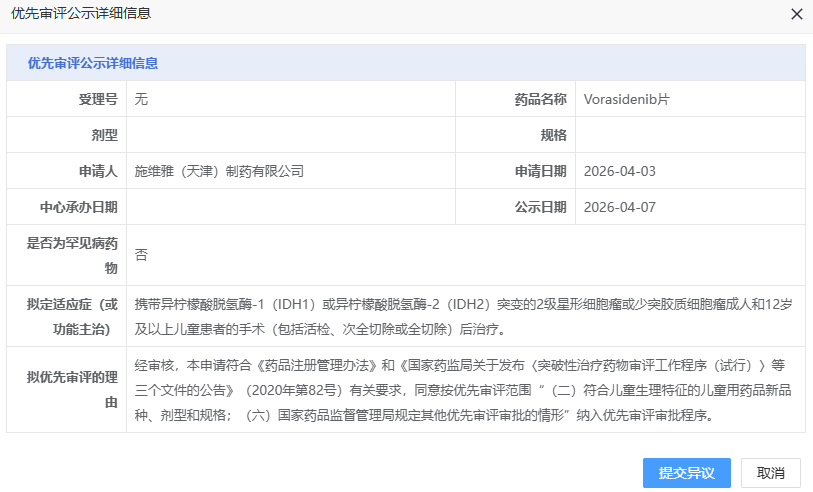The width and height of the screenshot is (813, 492).
Task: Select the rare disease drug value 否
Action: pos(141,255)
